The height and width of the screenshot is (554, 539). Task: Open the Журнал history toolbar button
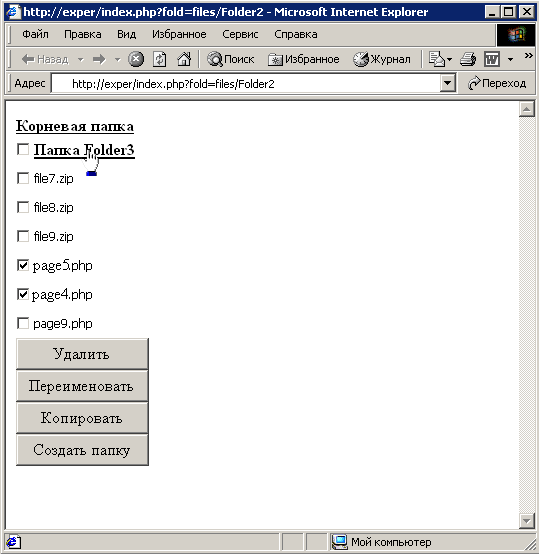(382, 59)
